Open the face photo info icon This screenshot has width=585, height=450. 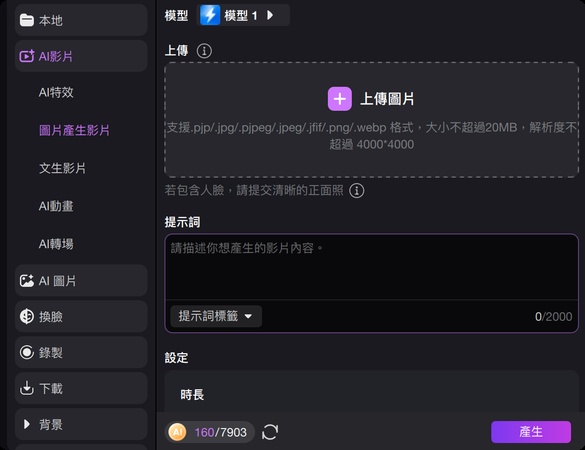pos(357,191)
